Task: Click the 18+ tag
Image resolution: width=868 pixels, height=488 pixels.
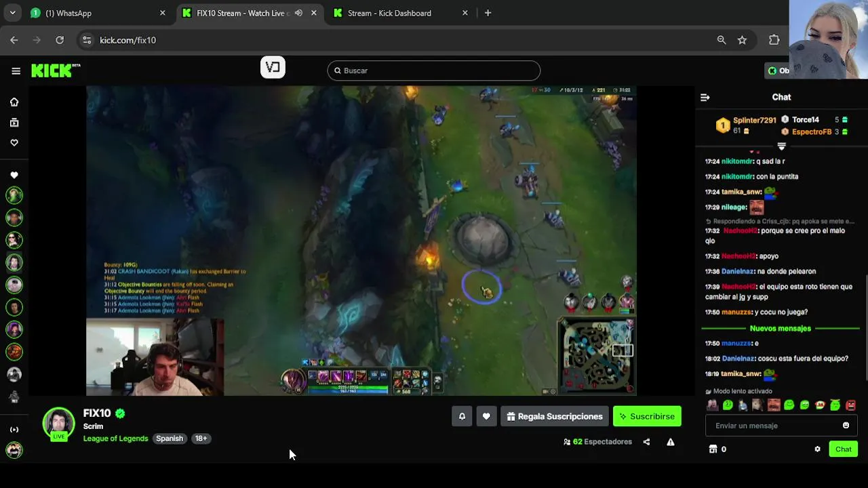Action: (201, 439)
